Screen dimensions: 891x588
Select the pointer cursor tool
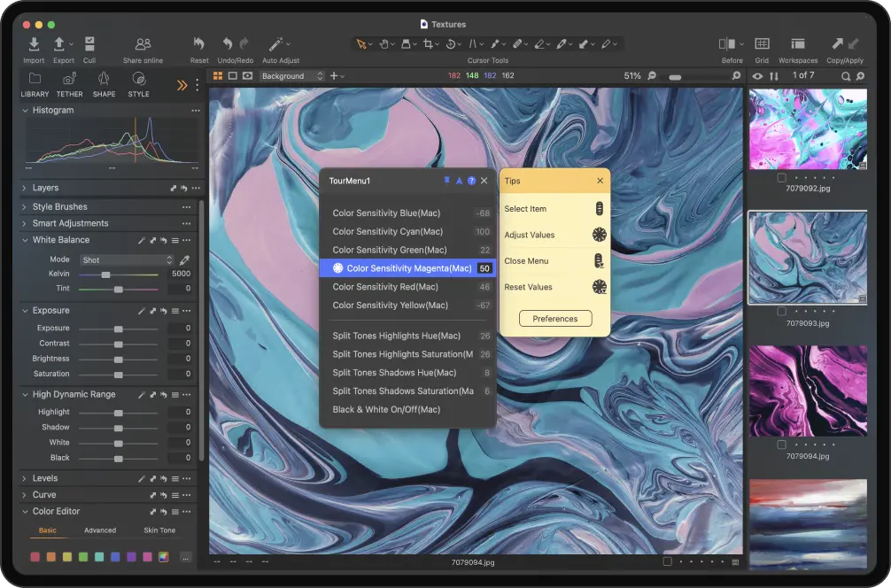click(360, 43)
